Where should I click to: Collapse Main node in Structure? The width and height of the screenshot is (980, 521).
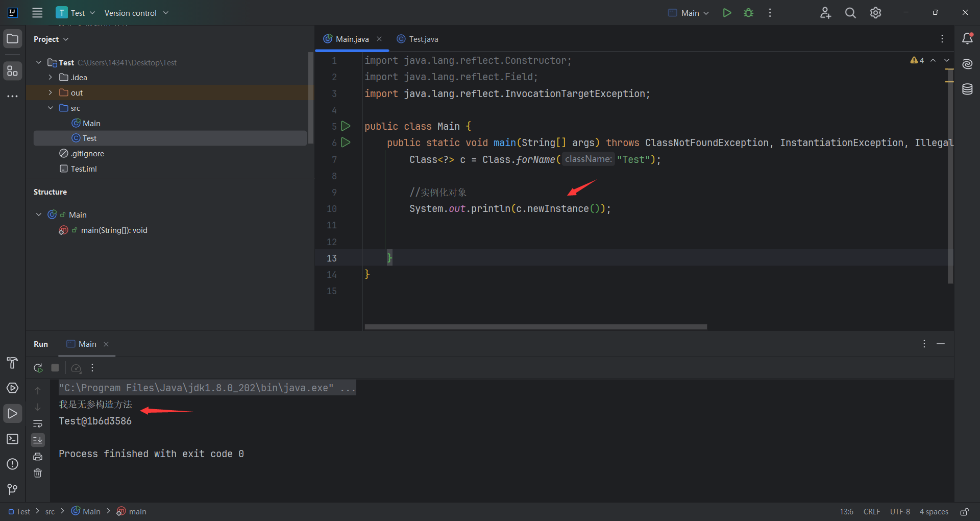(x=39, y=215)
